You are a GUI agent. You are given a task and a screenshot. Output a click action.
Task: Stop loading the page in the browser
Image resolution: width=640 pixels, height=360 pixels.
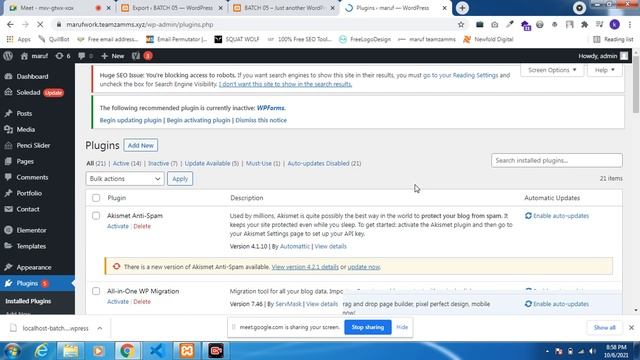coord(40,24)
